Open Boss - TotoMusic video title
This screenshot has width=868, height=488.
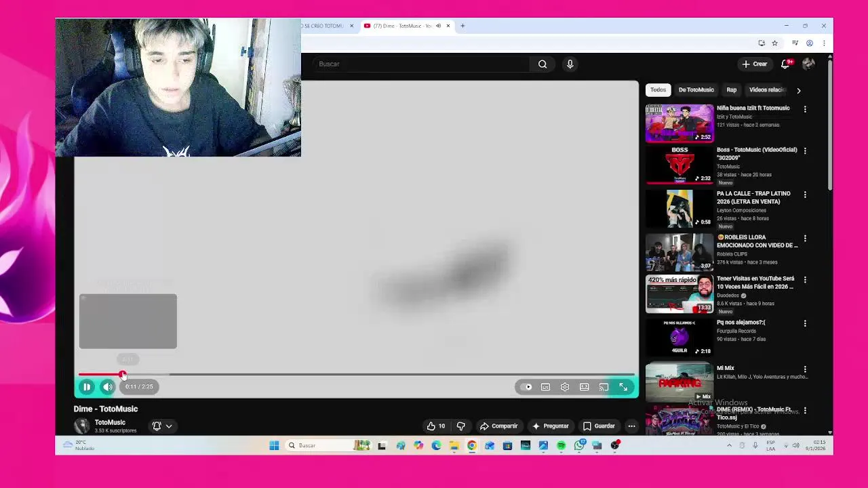[757, 153]
